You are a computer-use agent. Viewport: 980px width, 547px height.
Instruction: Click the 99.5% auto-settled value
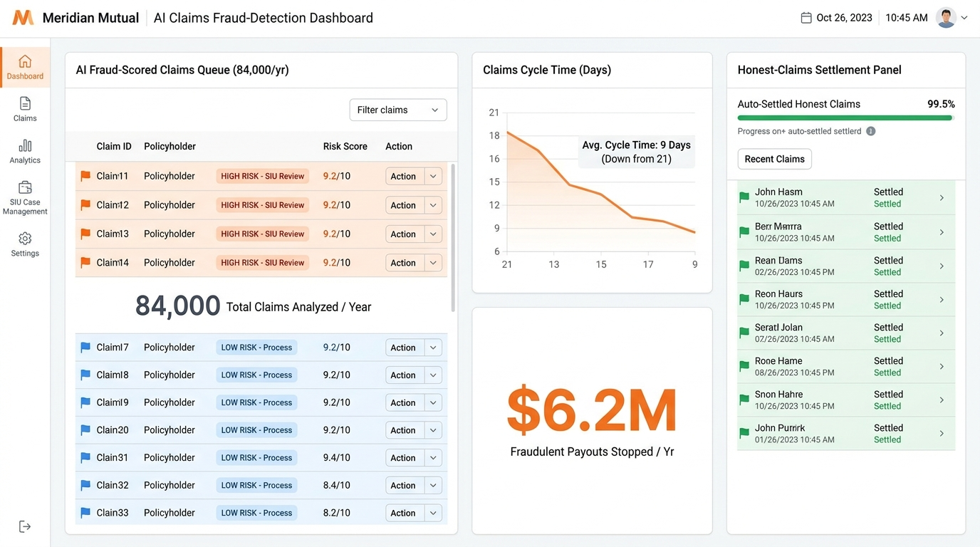pos(941,104)
